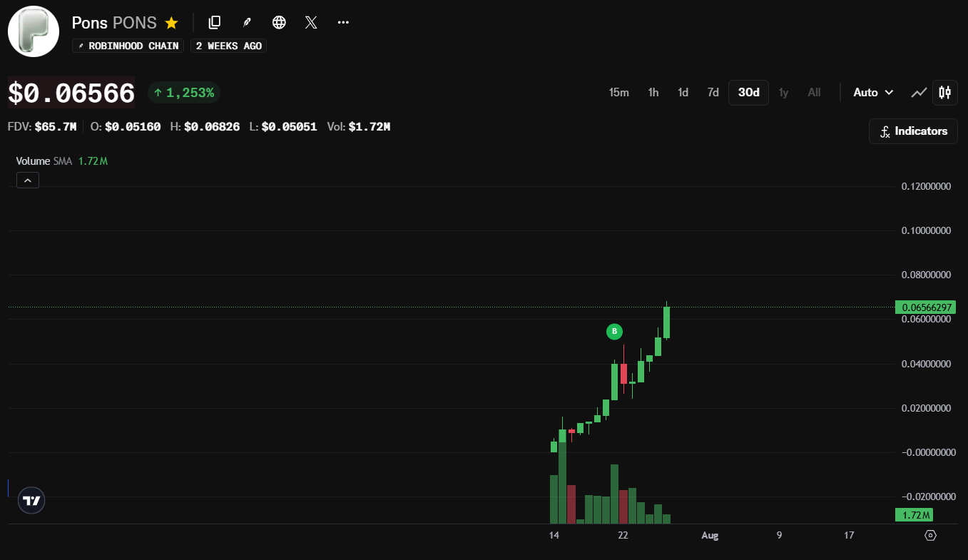Click the green B buy marker on the chart
Screen dimensions: 968x560
coord(614,331)
